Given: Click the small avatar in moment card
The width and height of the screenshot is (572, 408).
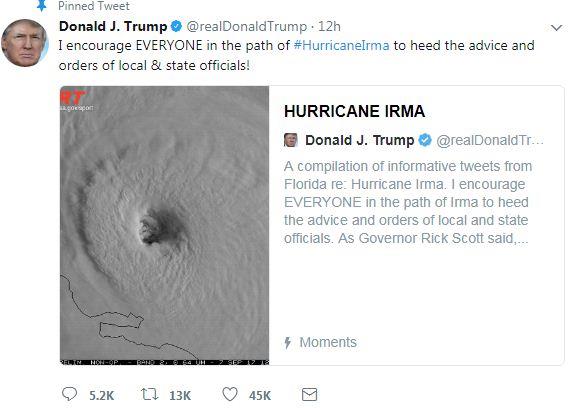Looking at the screenshot, I should point(291,140).
